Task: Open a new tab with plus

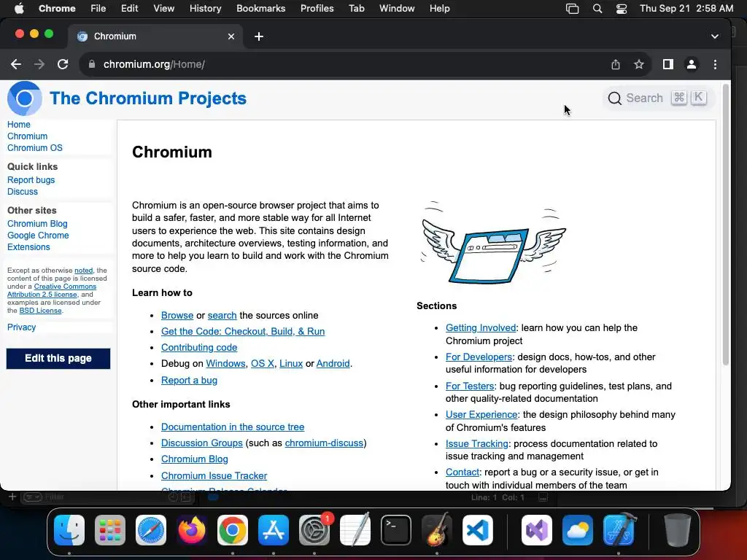Action: click(259, 36)
